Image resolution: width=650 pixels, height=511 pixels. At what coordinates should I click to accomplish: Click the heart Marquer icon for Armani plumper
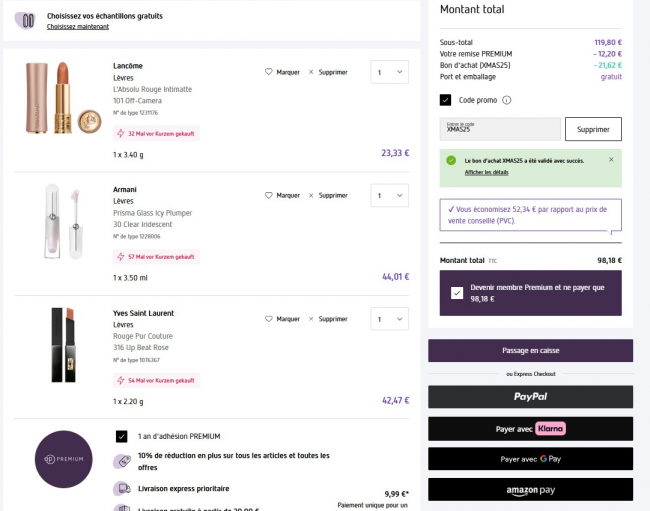click(268, 195)
